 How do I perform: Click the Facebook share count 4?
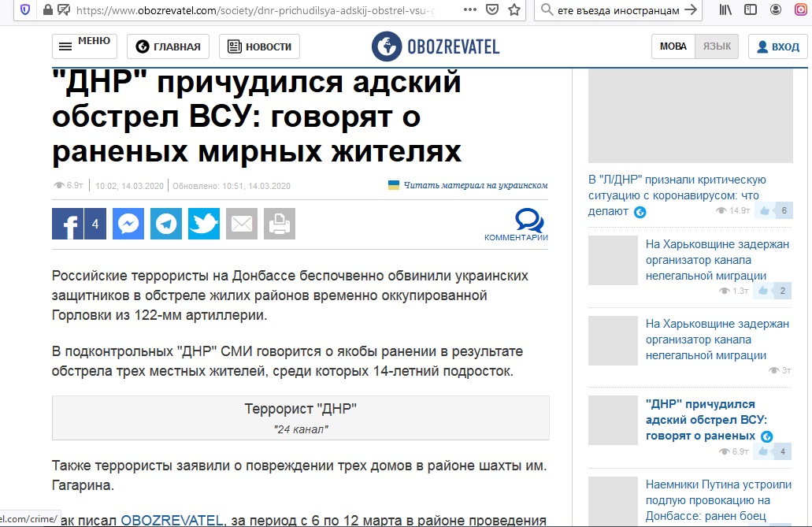(x=95, y=224)
